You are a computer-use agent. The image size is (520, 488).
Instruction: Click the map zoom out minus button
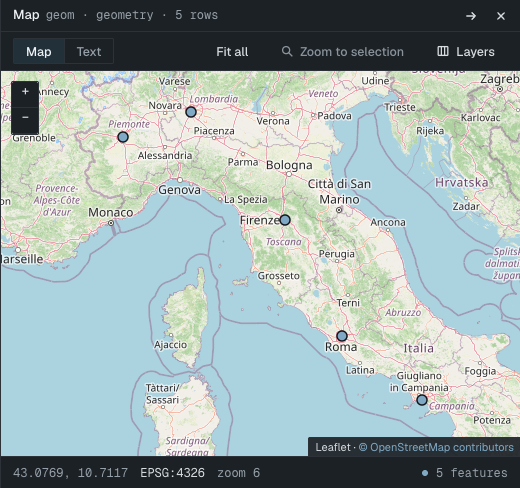pos(25,118)
